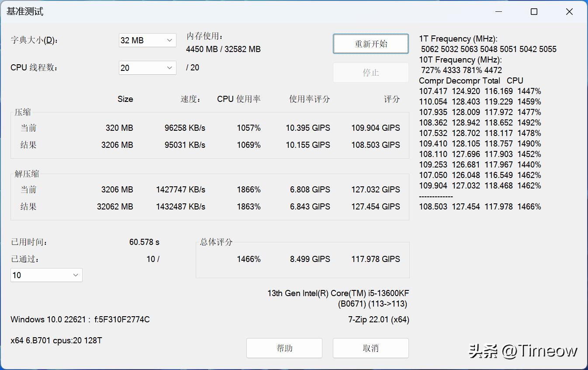Expand the chevron on the 20 threads combo box

pos(170,67)
